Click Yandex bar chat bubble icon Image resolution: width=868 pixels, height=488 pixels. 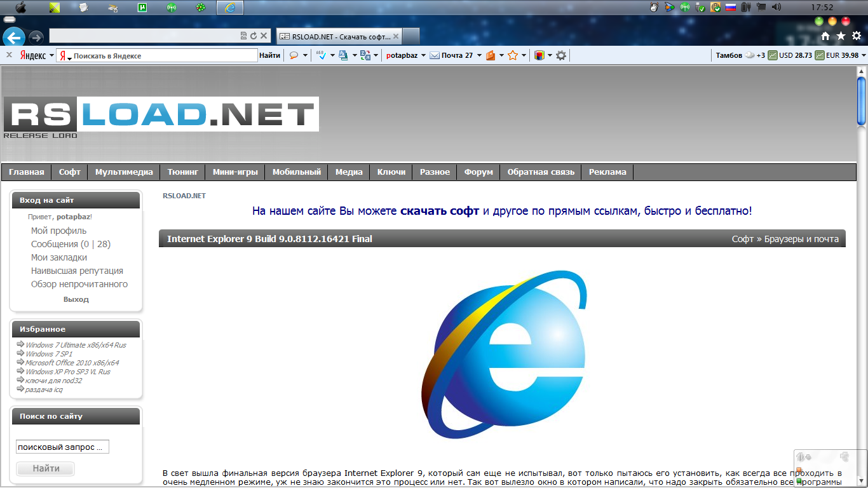(294, 55)
